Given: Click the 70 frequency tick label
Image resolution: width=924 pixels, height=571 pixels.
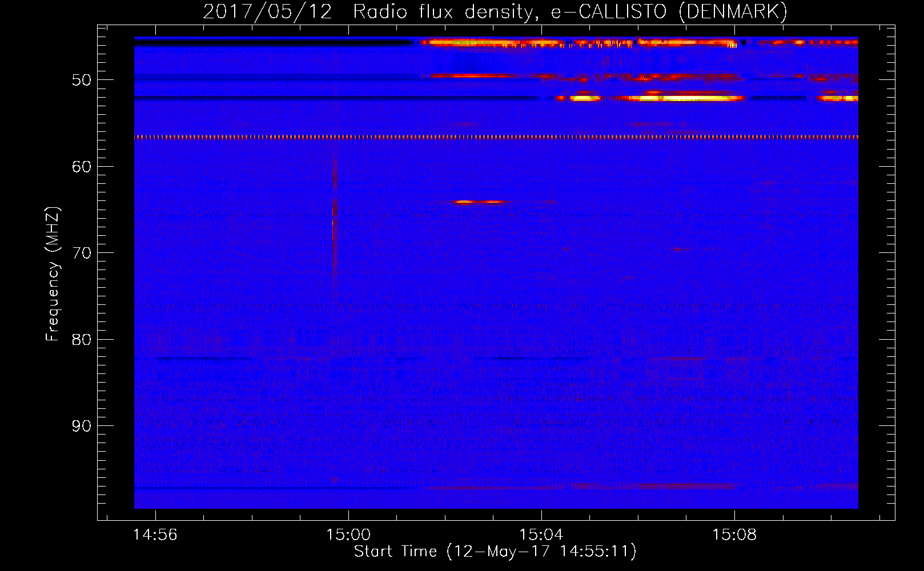Looking at the screenshot, I should 82,253.
